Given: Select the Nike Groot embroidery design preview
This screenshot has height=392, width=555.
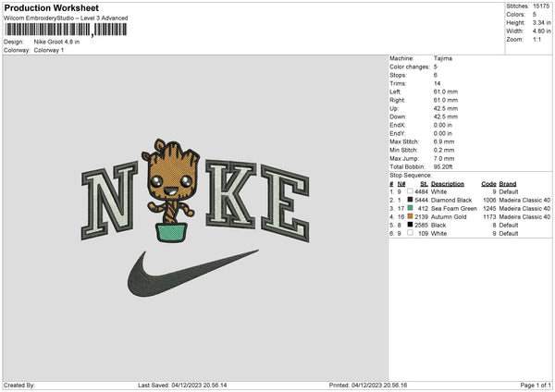Looking at the screenshot, I should 195,217.
